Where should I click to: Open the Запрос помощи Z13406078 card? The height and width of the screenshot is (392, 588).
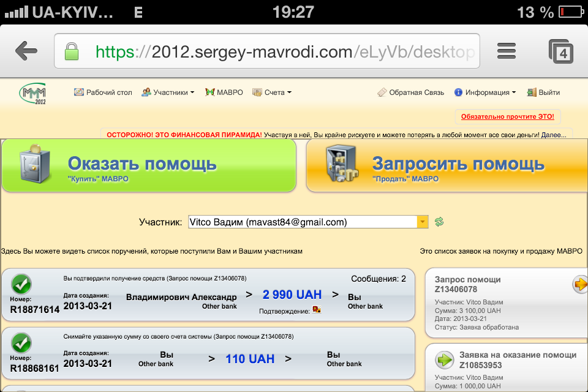coord(507,303)
